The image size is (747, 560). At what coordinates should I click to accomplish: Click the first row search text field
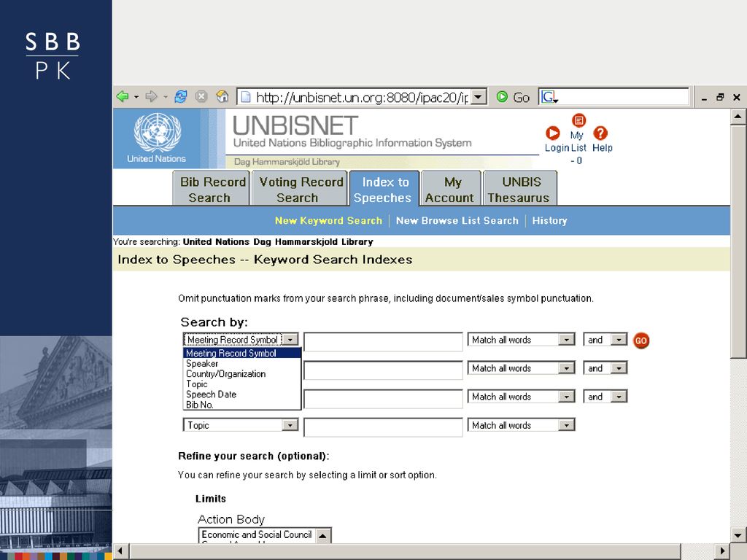click(383, 341)
